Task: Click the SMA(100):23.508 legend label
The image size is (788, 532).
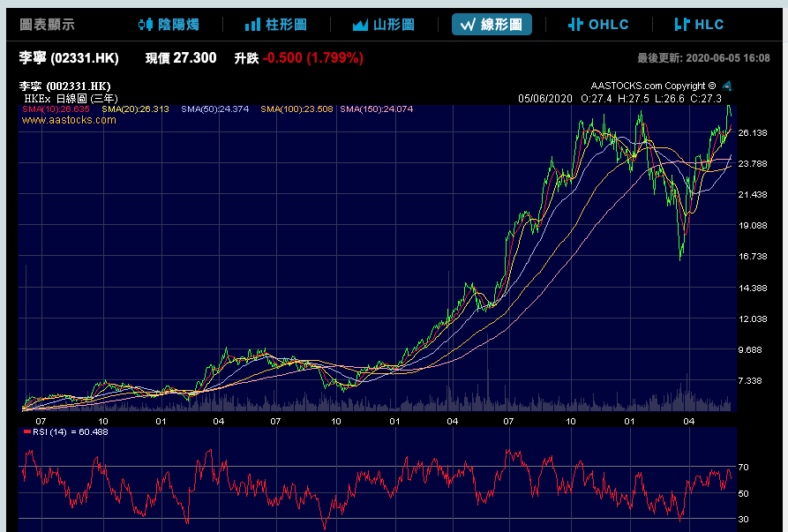Action: [x=296, y=109]
